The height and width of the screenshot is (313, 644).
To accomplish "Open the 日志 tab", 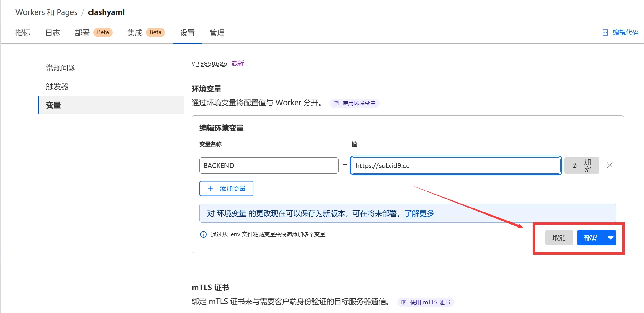I will click(53, 33).
